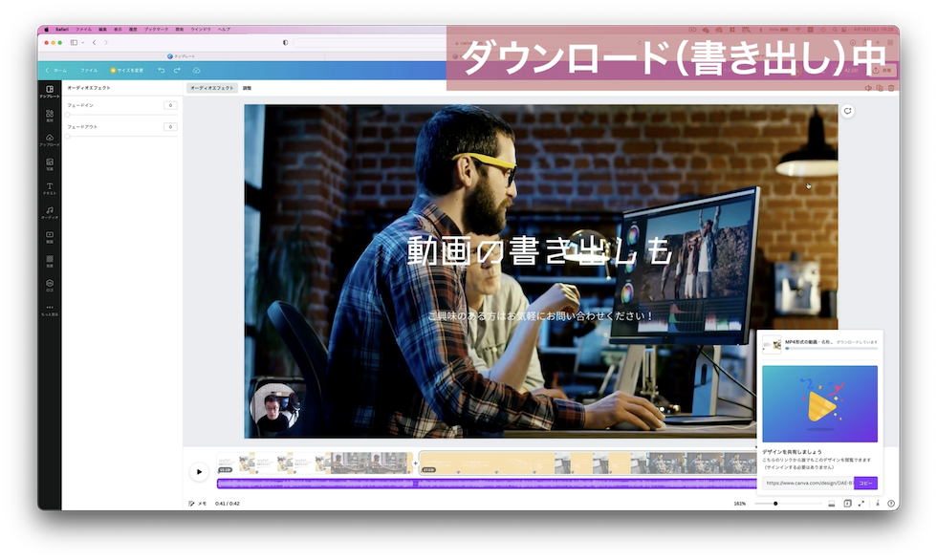Open the オーディオ audio panel
Image resolution: width=937 pixels, height=560 pixels.
point(50,212)
